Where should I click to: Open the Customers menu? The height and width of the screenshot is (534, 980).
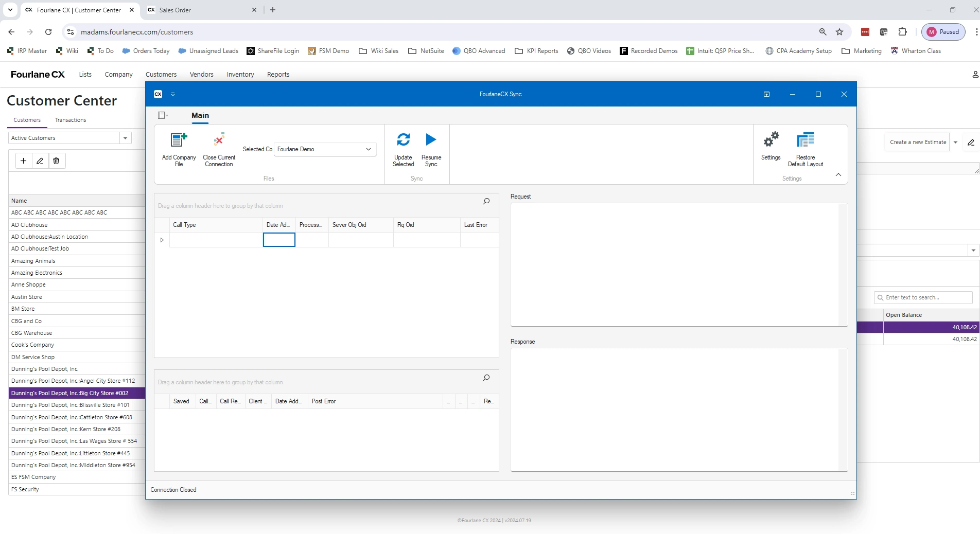click(161, 75)
